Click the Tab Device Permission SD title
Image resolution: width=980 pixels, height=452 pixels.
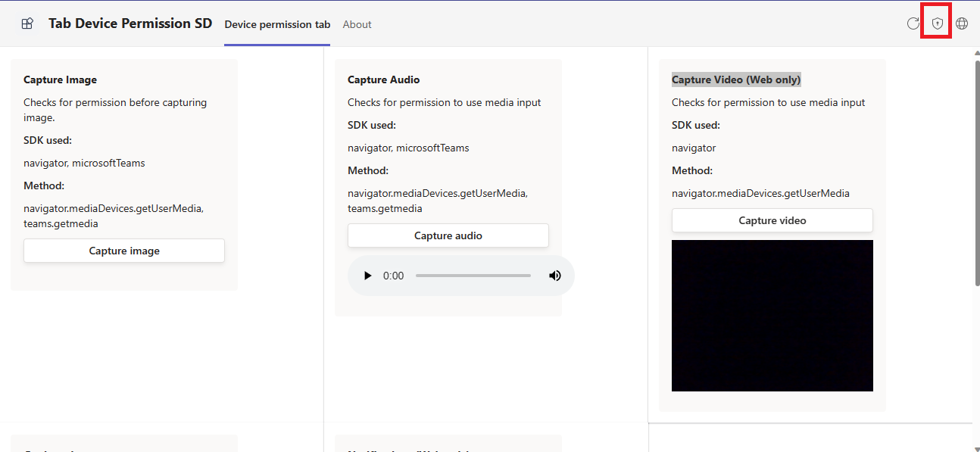click(x=130, y=23)
